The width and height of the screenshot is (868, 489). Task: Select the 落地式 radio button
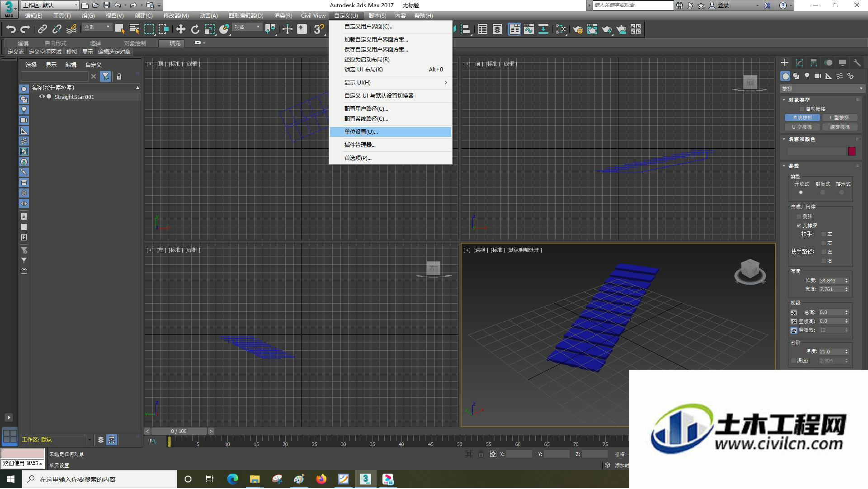click(x=841, y=193)
